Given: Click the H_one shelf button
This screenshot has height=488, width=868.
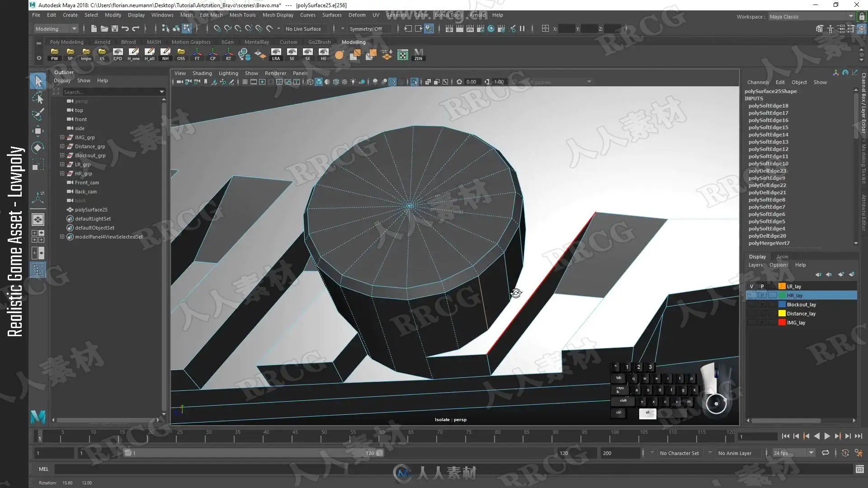Looking at the screenshot, I should click(x=133, y=55).
